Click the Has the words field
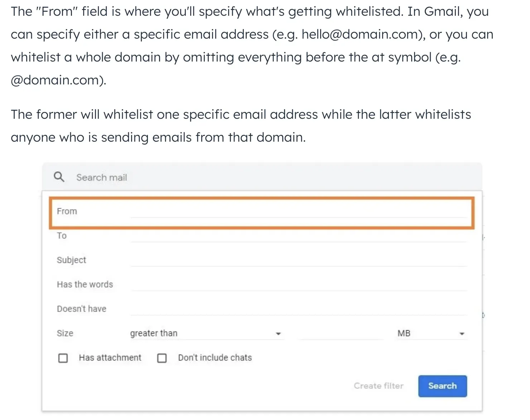 [x=299, y=285]
